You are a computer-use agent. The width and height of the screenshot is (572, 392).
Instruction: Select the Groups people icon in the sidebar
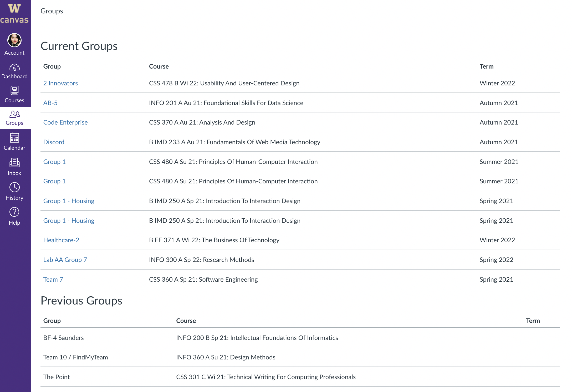pyautogui.click(x=14, y=114)
